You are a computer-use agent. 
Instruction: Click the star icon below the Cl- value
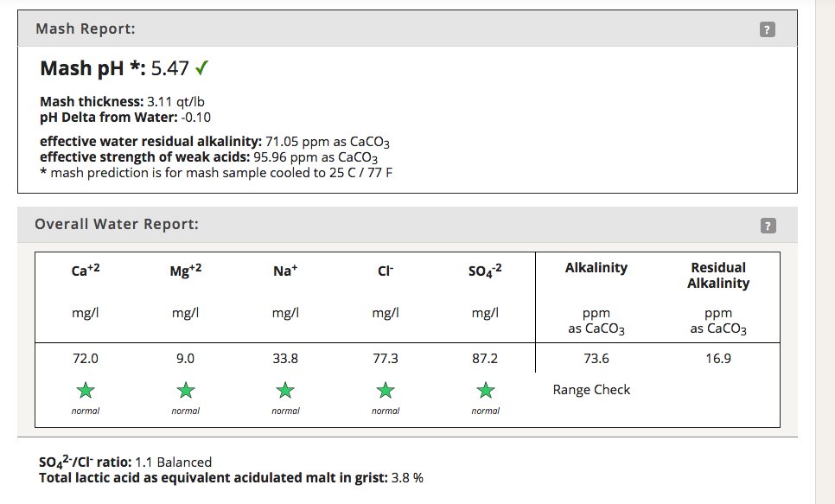pos(386,390)
